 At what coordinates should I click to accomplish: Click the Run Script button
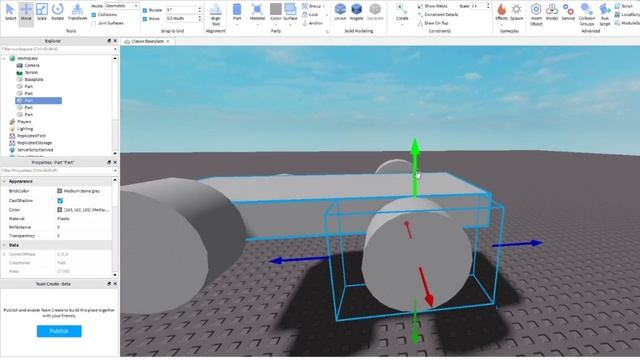click(x=605, y=14)
